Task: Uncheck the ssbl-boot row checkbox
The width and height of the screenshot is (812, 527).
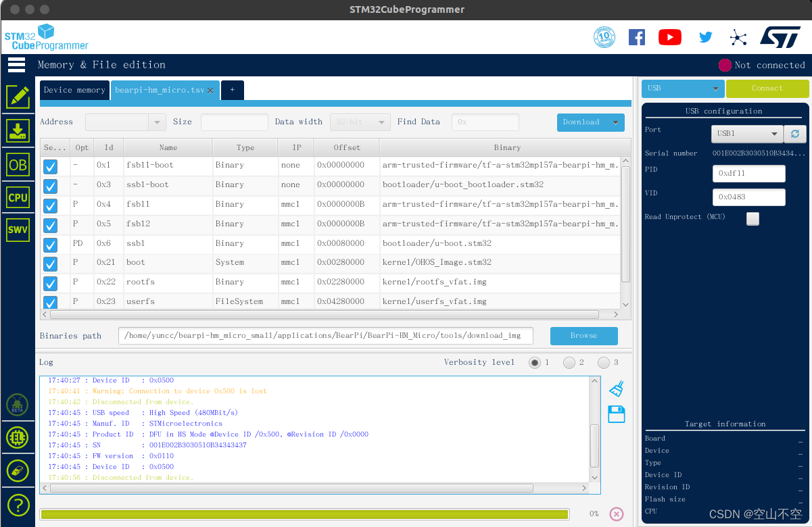Action: (51, 186)
